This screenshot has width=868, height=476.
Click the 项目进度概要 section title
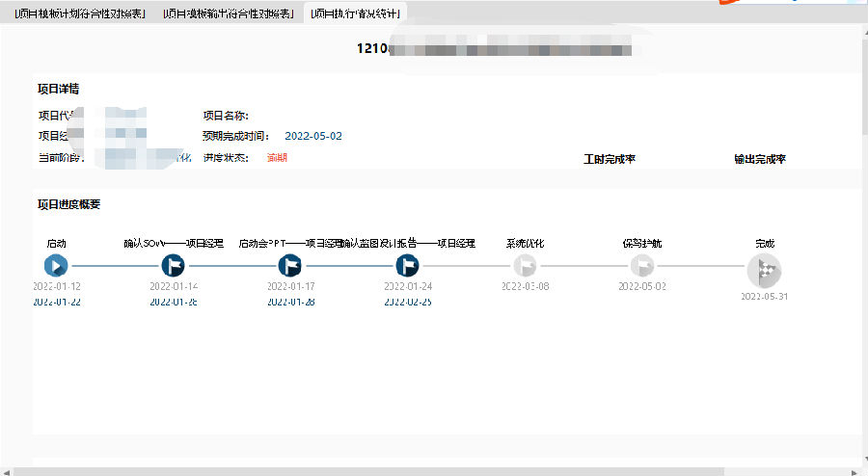(68, 204)
